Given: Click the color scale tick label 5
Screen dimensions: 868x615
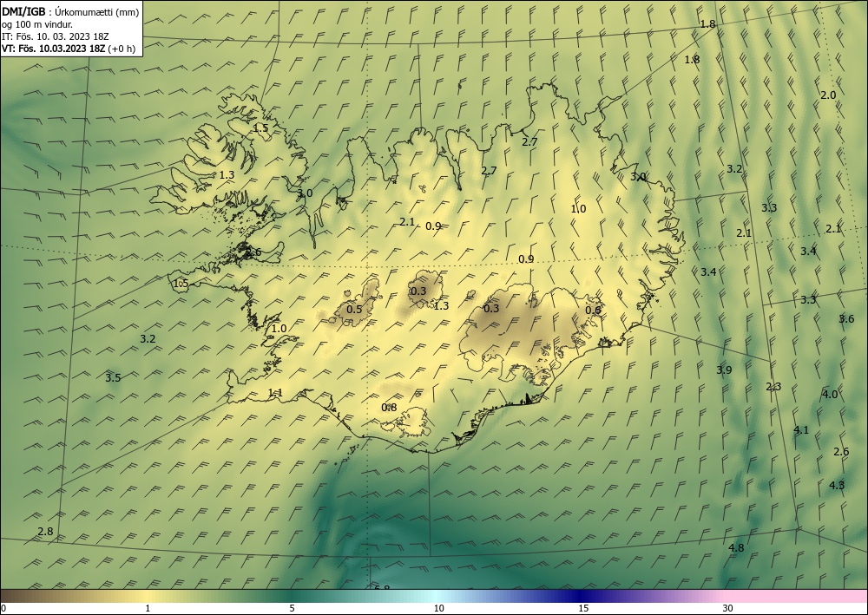Looking at the screenshot, I should pos(292,608).
